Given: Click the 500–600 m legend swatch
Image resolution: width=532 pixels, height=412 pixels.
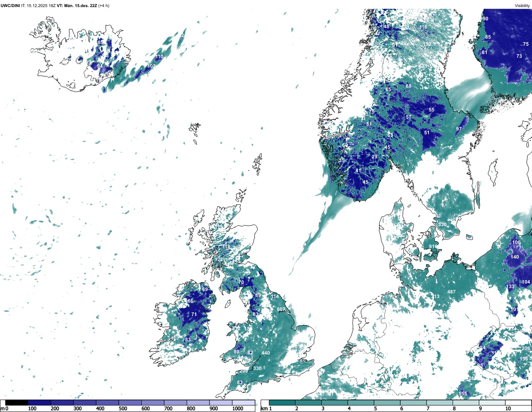Looking at the screenshot, I should point(130,402).
